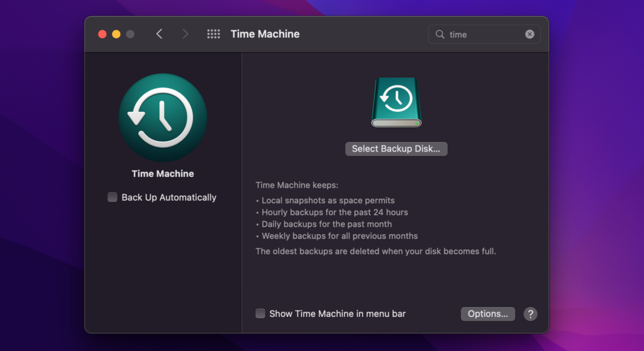Click into the search field containing time

[484, 35]
